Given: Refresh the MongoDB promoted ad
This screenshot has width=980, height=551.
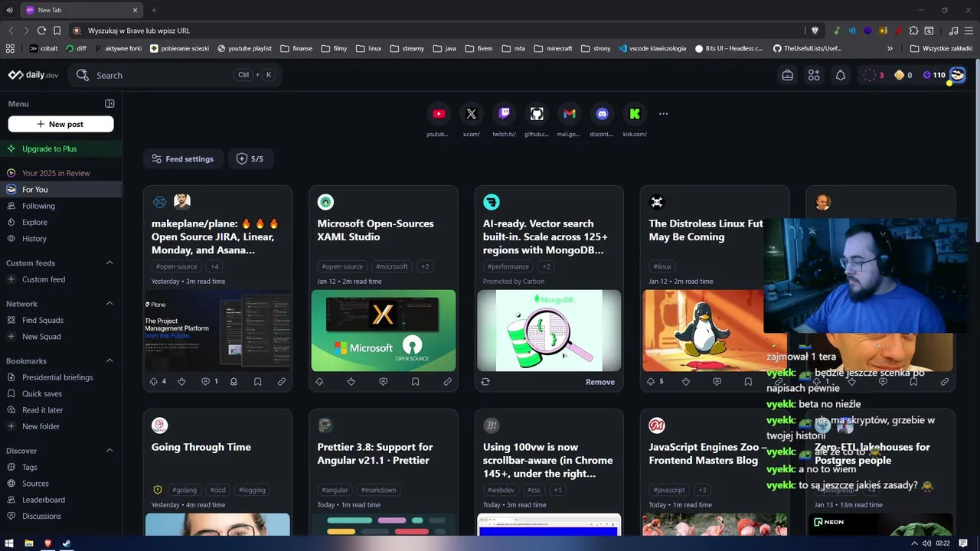Looking at the screenshot, I should pos(485,381).
